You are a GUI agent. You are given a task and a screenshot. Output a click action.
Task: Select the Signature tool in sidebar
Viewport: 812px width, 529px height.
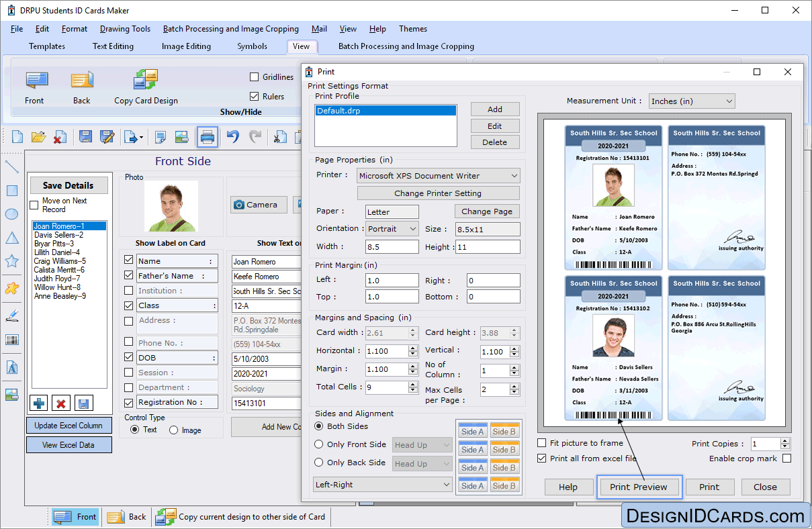click(11, 314)
